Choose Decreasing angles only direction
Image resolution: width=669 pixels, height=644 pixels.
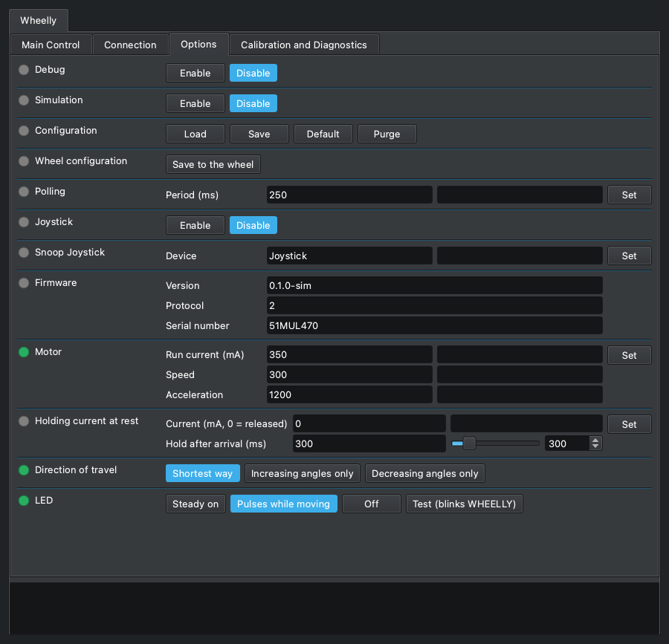[425, 473]
